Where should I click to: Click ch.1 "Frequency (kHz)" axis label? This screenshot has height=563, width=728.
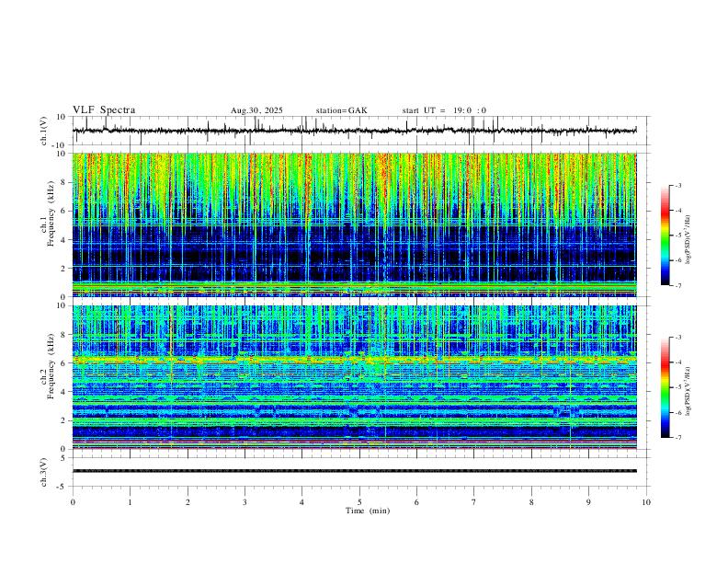(x=51, y=214)
